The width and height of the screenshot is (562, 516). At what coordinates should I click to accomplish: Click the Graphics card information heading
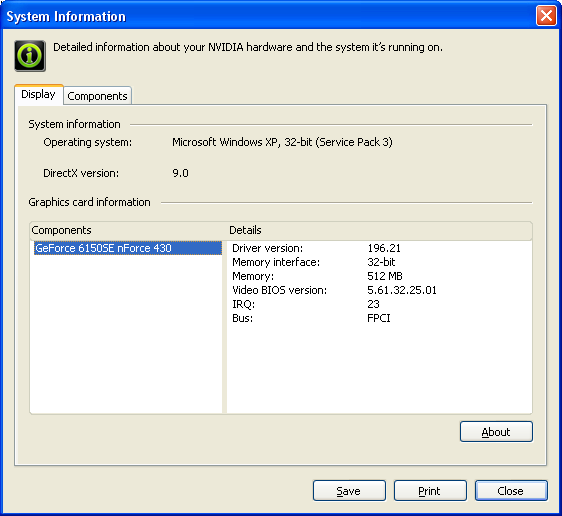tap(89, 202)
